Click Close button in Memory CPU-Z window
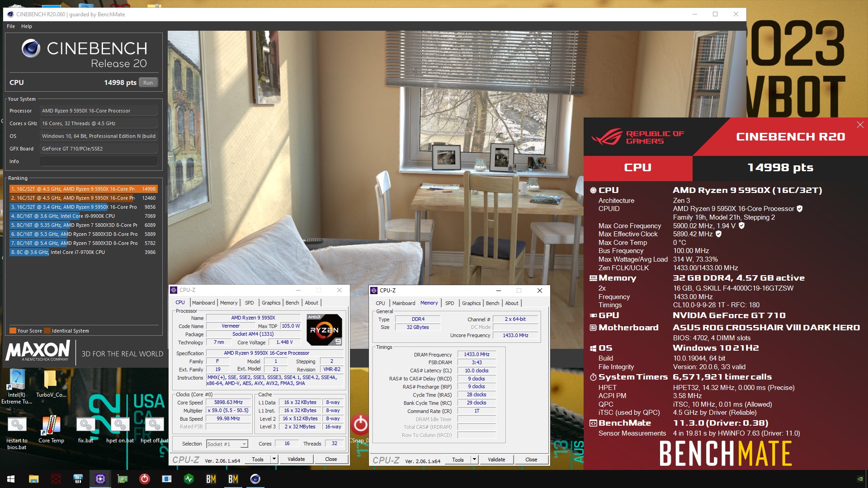Viewport: 868px width, 488px height. tap(531, 460)
